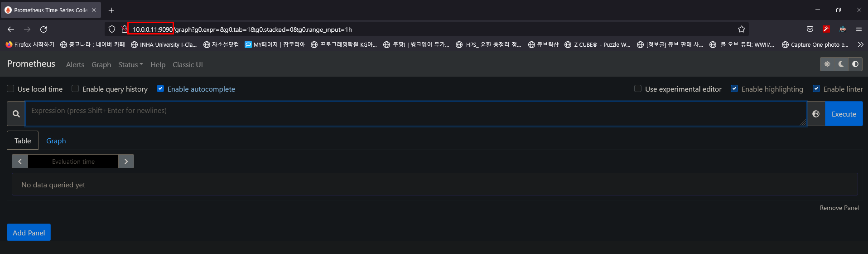Click Remove Panel
The height and width of the screenshot is (254, 868).
(x=839, y=208)
